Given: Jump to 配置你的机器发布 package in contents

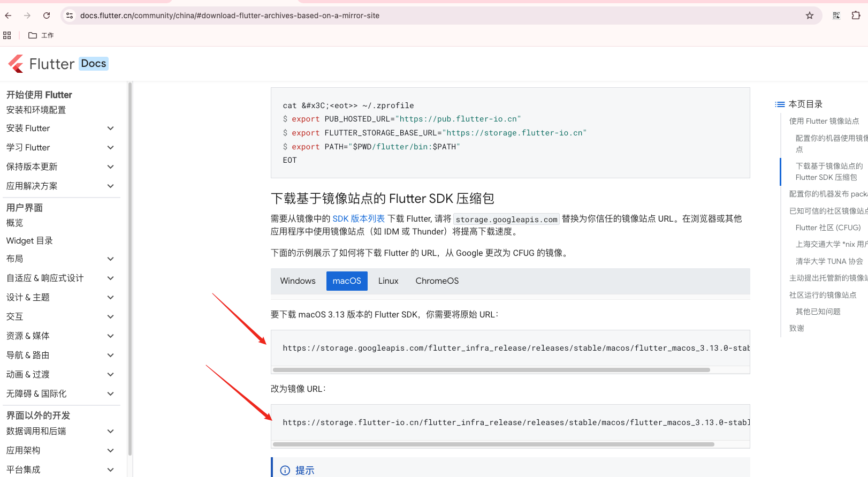Looking at the screenshot, I should (x=828, y=194).
